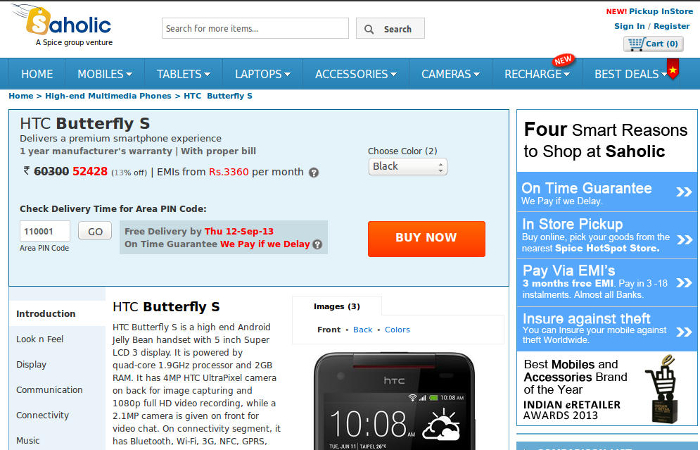Click the double arrow beside Pay Via EMI's

[x=683, y=283]
